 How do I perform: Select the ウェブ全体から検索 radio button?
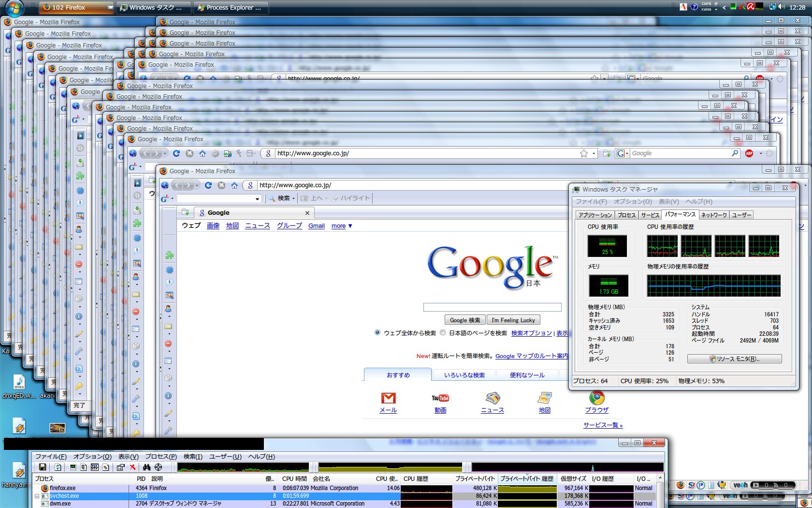click(377, 333)
